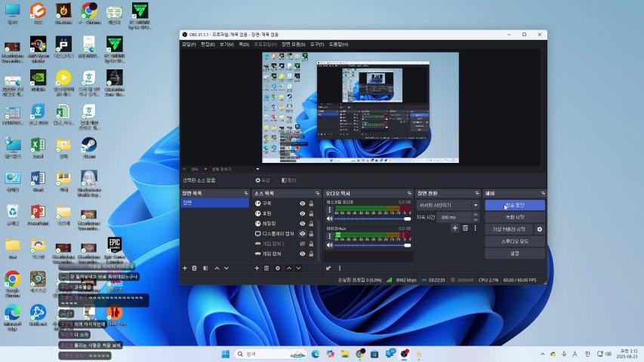The width and height of the screenshot is (644, 362).
Task: Open Excel desktop shortcut
Action: click(38, 148)
